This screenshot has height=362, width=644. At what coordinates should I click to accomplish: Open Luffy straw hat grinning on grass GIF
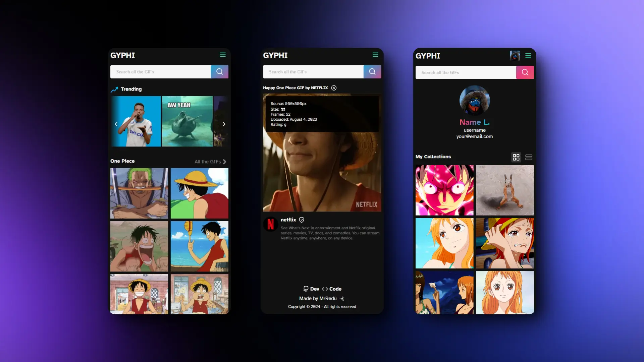click(x=200, y=193)
